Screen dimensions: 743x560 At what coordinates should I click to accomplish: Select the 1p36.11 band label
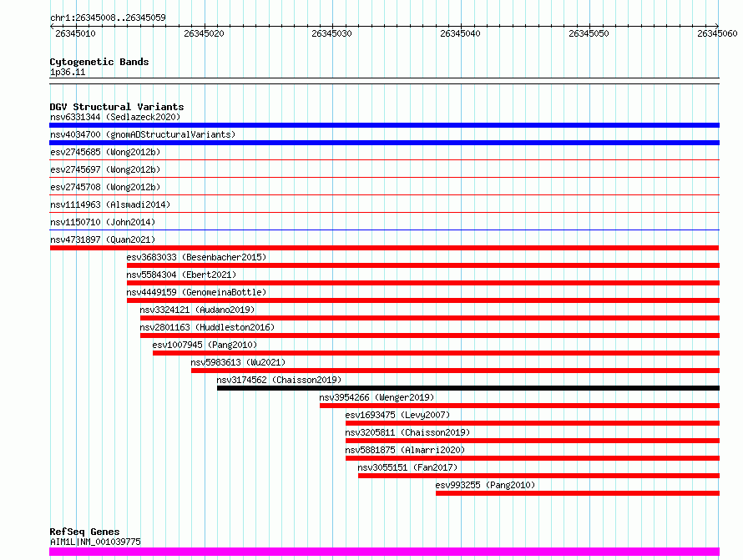[68, 72]
